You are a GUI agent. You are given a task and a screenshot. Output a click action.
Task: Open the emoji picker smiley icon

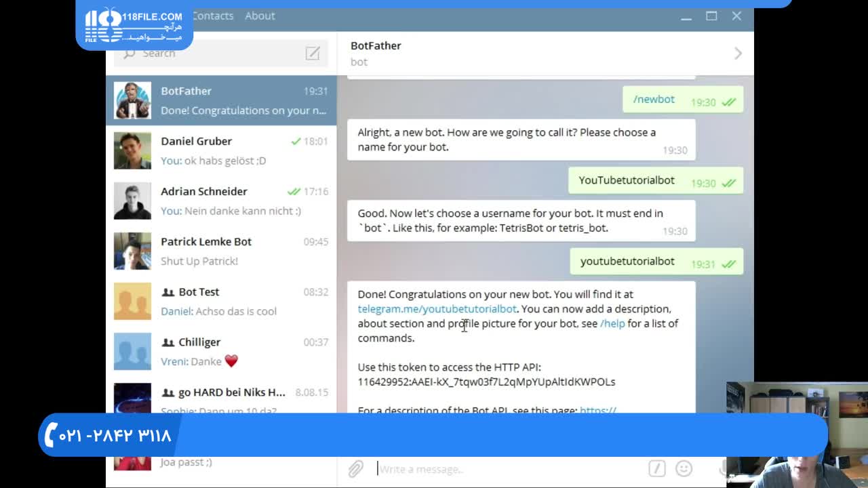tap(684, 468)
